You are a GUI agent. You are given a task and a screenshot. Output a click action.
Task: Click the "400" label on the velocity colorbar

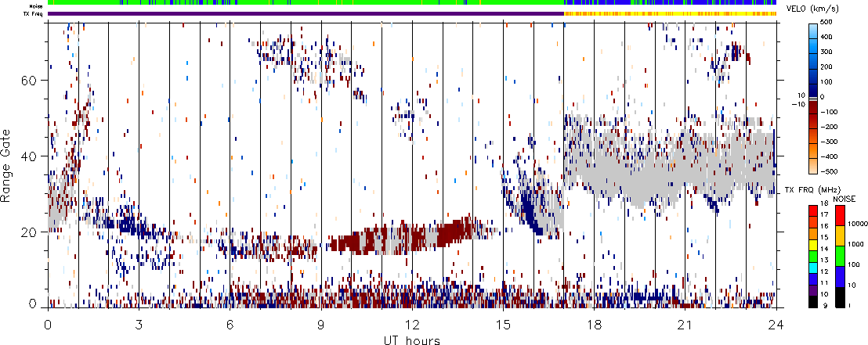(x=826, y=37)
